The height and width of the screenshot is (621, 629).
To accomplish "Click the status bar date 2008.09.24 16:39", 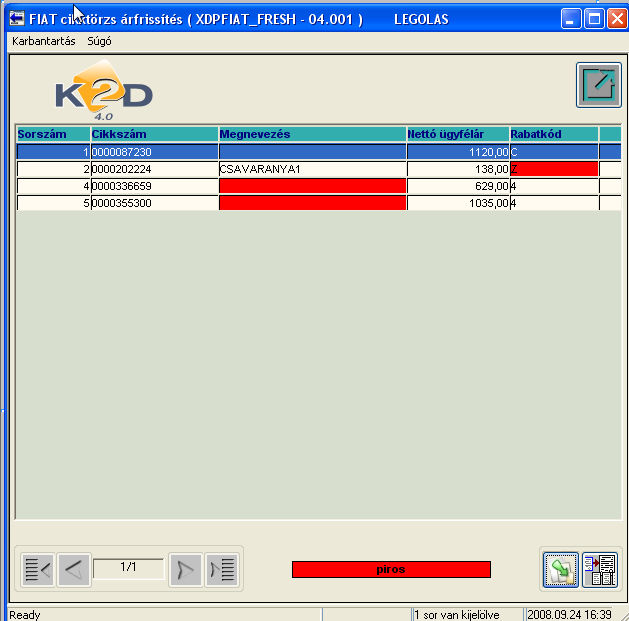I will tap(569, 615).
